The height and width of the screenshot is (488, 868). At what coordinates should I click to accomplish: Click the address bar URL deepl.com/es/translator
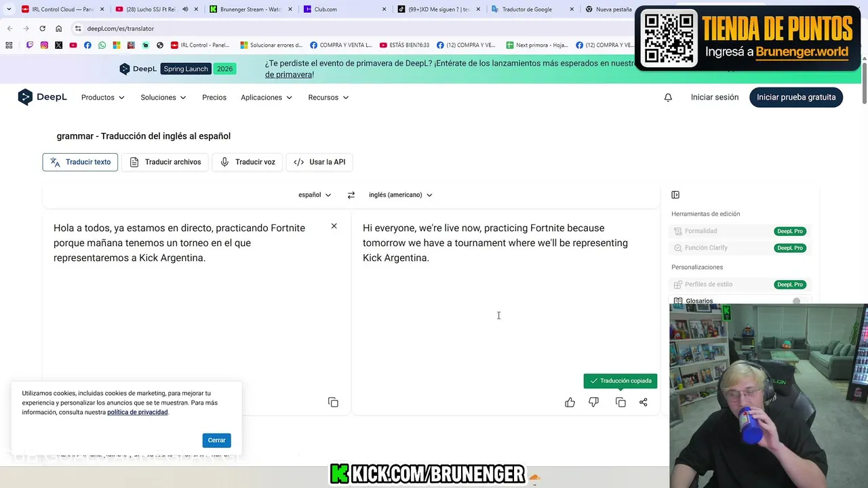click(121, 28)
